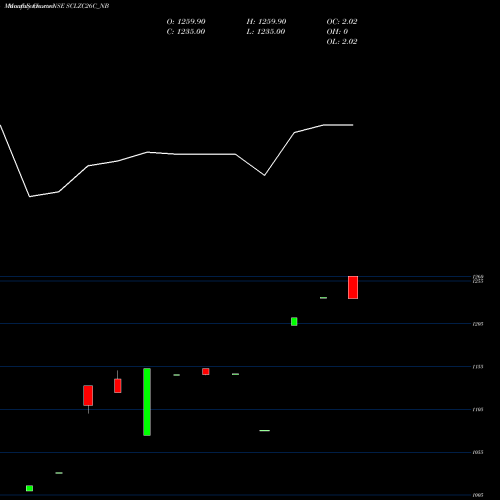Select the high price text H: 1259.90
The image size is (500, 500).
(266, 22)
